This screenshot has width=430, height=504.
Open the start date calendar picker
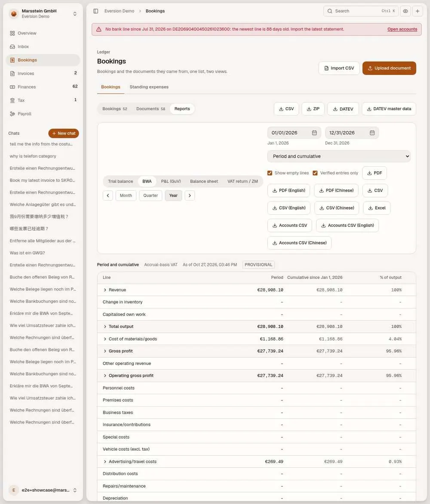pos(314,133)
